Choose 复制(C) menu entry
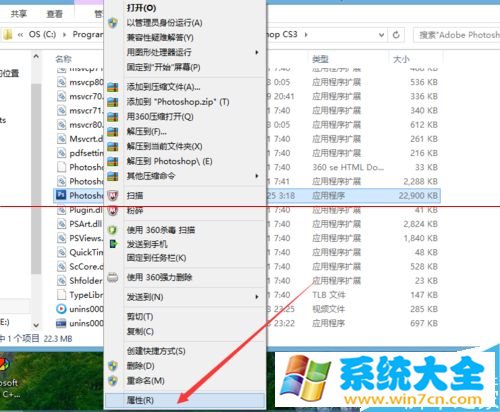 pos(140,331)
